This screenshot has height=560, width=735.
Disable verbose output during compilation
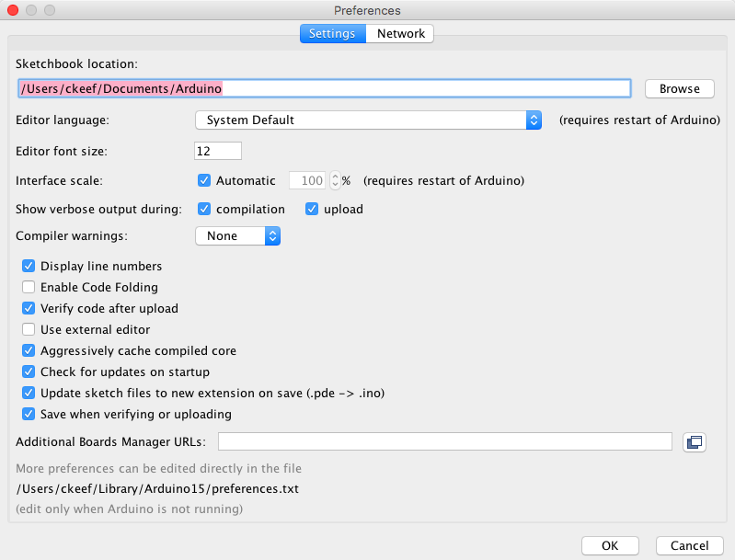205,209
